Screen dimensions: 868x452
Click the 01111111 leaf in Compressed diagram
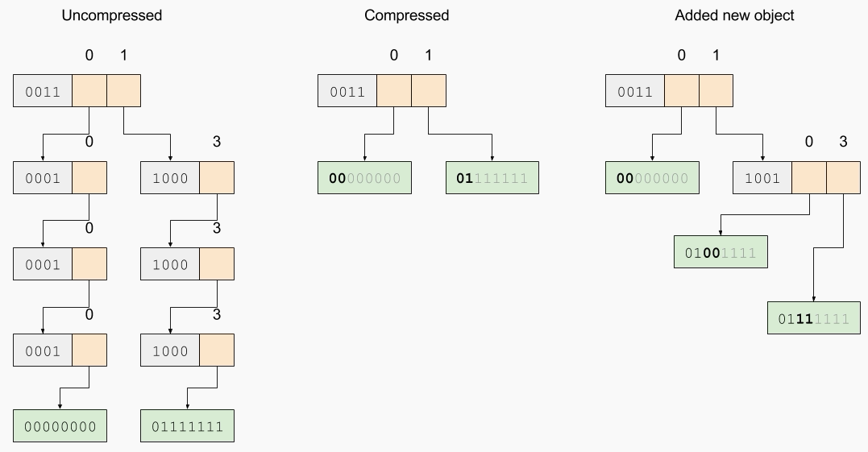492,178
